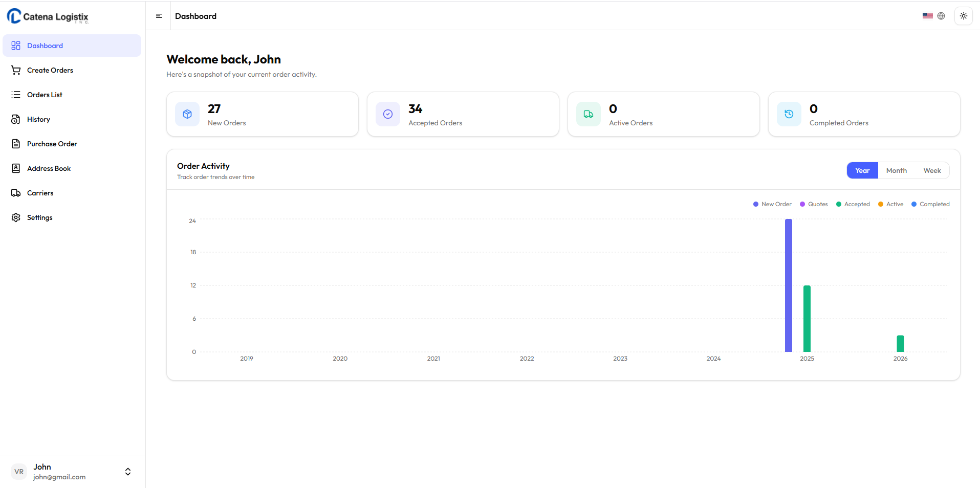Click the green Accepted bar for 2025

click(807, 319)
